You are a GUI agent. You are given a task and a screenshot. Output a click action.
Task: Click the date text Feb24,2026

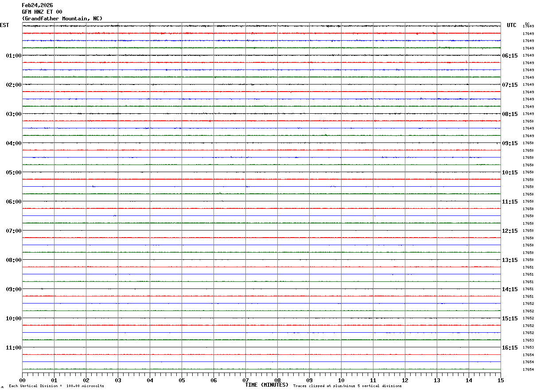coord(37,5)
